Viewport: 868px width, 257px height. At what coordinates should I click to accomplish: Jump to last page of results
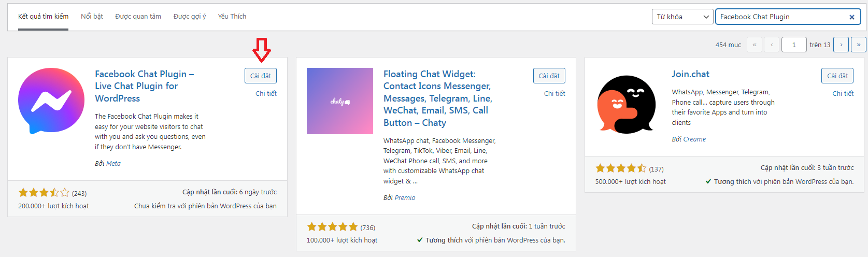pyautogui.click(x=858, y=45)
